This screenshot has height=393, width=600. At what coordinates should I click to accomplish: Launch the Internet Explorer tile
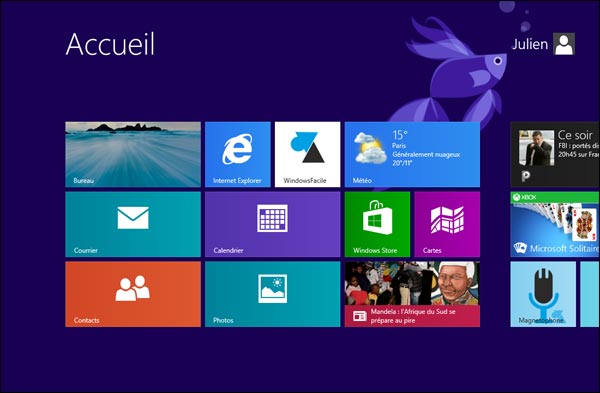[x=238, y=154]
